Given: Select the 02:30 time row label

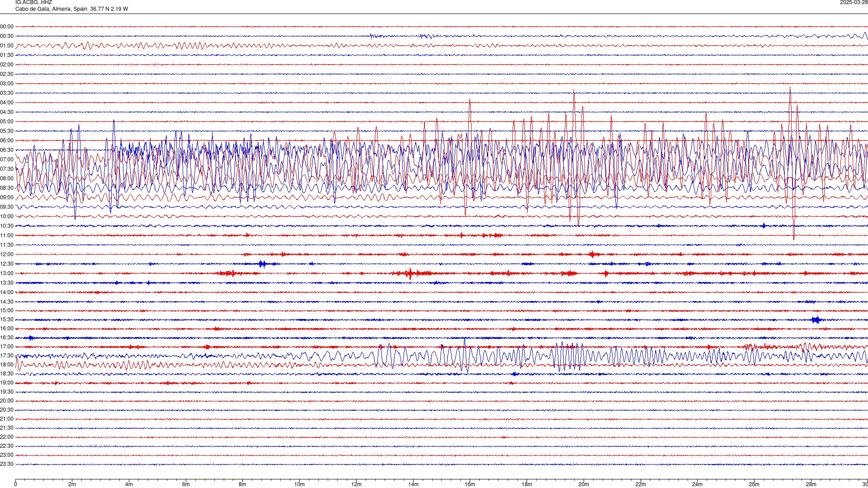Looking at the screenshot, I should 7,74.
